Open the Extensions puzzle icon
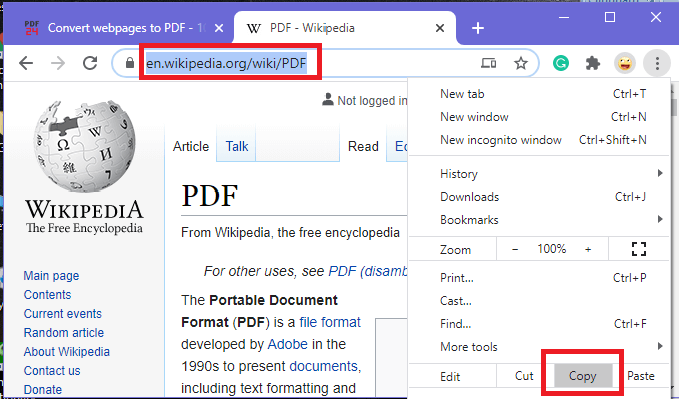 (592, 64)
